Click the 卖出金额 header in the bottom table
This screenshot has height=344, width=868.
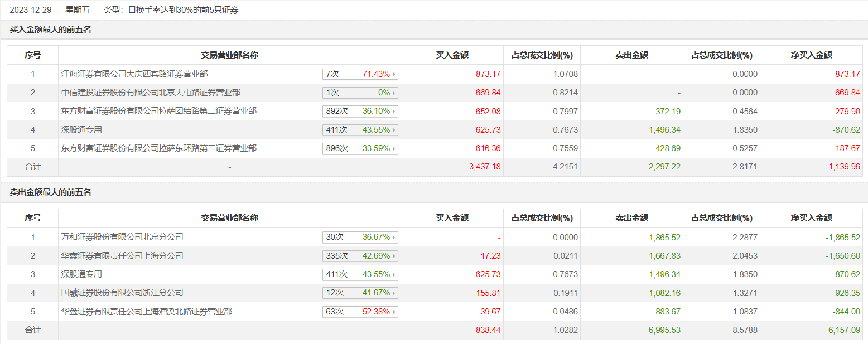(x=631, y=218)
